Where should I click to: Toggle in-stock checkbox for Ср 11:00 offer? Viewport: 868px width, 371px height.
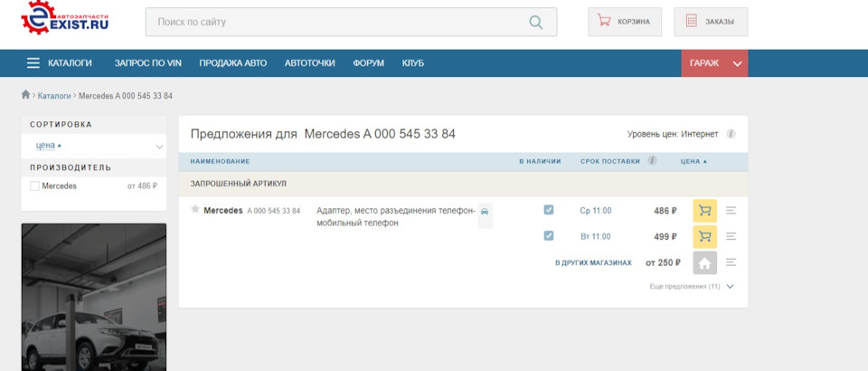[549, 210]
